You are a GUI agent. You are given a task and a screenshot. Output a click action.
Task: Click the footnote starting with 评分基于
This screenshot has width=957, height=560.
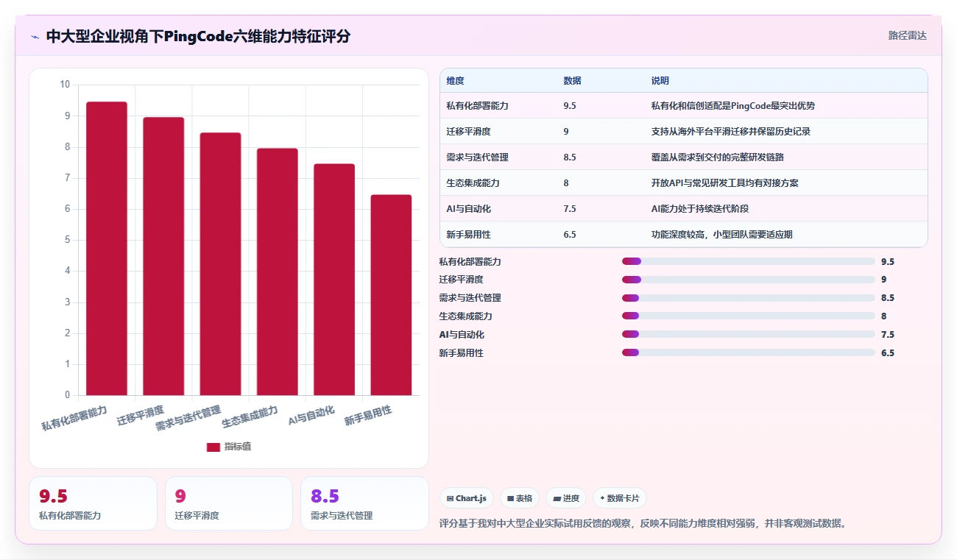click(643, 524)
